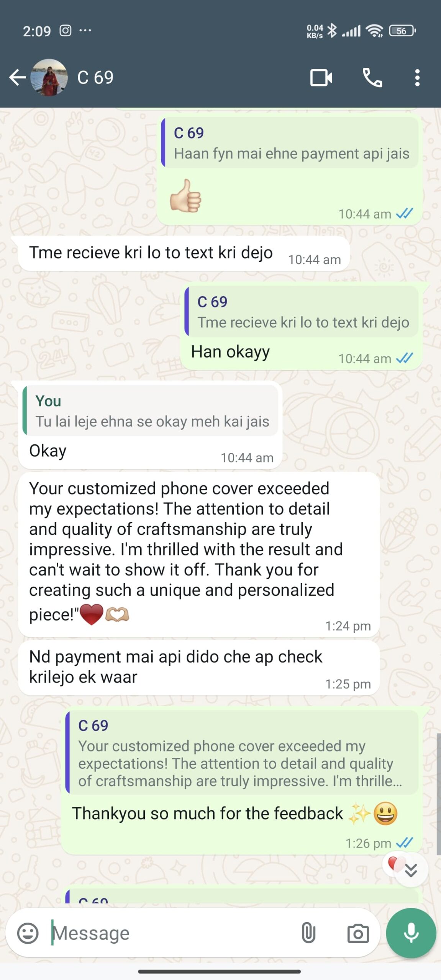Select the "Nd payment mai api dido" message

[x=199, y=668]
